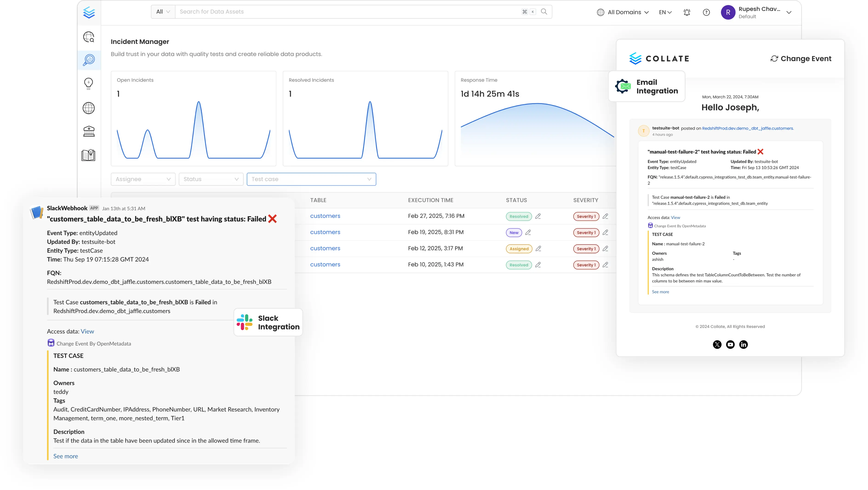The height and width of the screenshot is (490, 868).
Task: Open the Knowledge book sidebar icon
Action: tap(89, 155)
